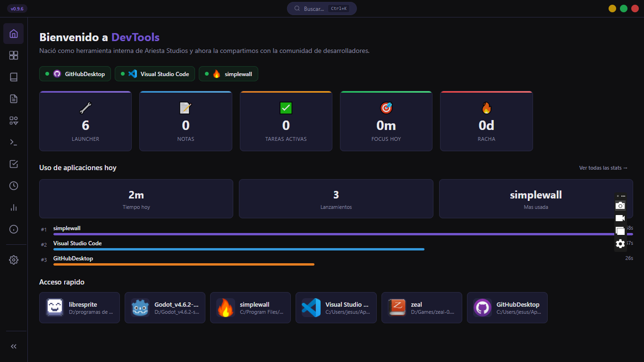Viewport: 644px width, 362px height.
Task: Click the green checkmark icon on Tareas card
Action: 286,108
